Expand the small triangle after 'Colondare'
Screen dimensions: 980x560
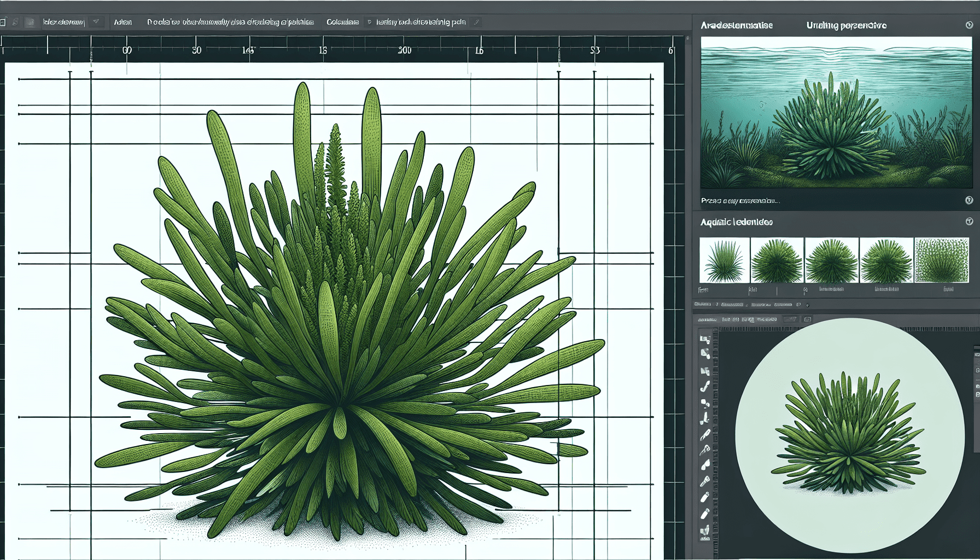coord(369,22)
